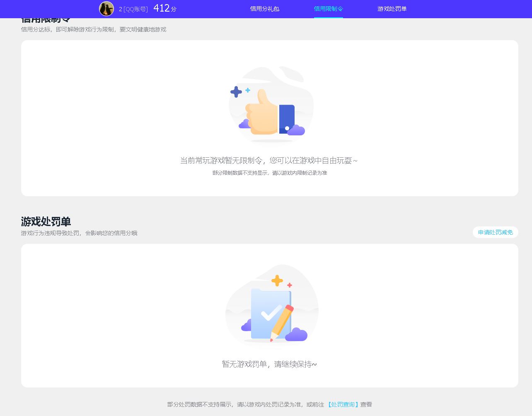Screen dimensions: 532x416
Task: Click the 暂无游戏罚单 message text
Action: [x=269, y=364]
